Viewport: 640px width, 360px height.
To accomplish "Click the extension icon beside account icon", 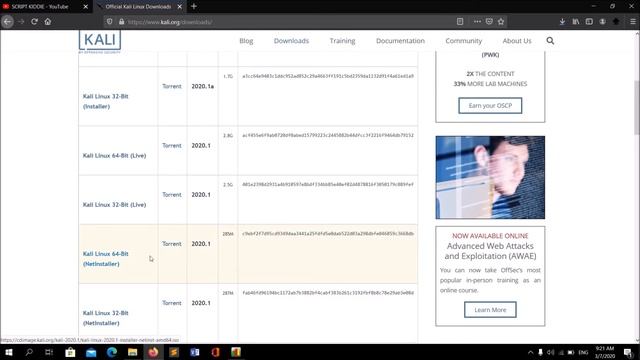I will pyautogui.click(x=616, y=22).
